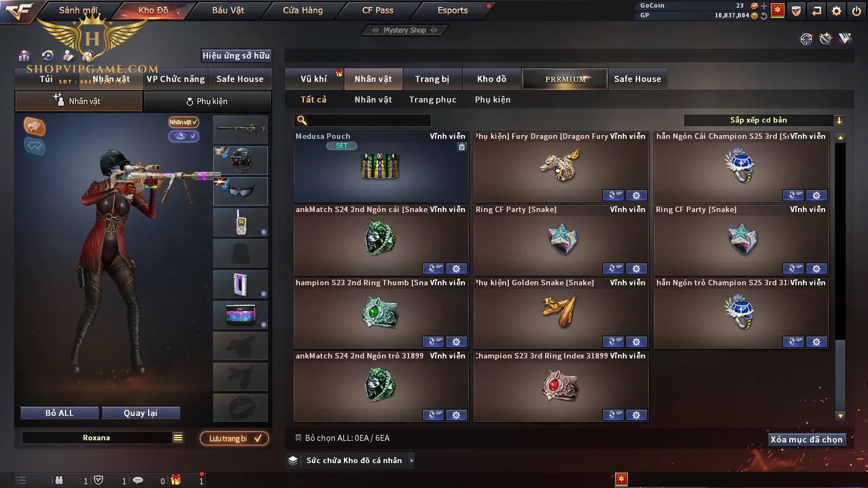Screen dimensions: 868x488
Task: Expand Sức chứa Kho đồ cá nhân
Action: coord(412,460)
